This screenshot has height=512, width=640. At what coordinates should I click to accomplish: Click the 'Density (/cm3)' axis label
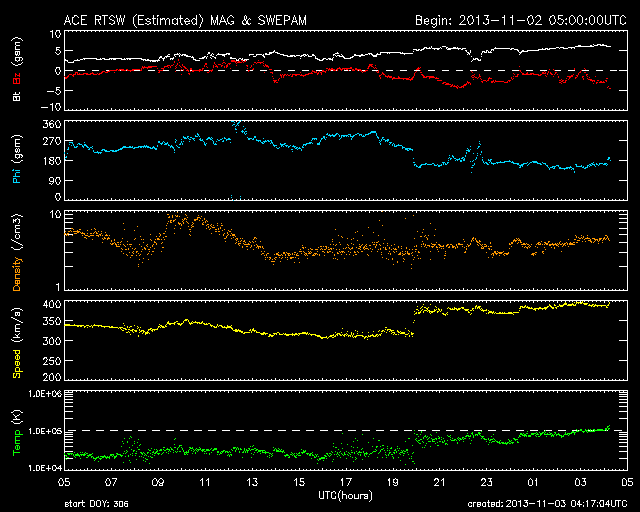coord(17,252)
